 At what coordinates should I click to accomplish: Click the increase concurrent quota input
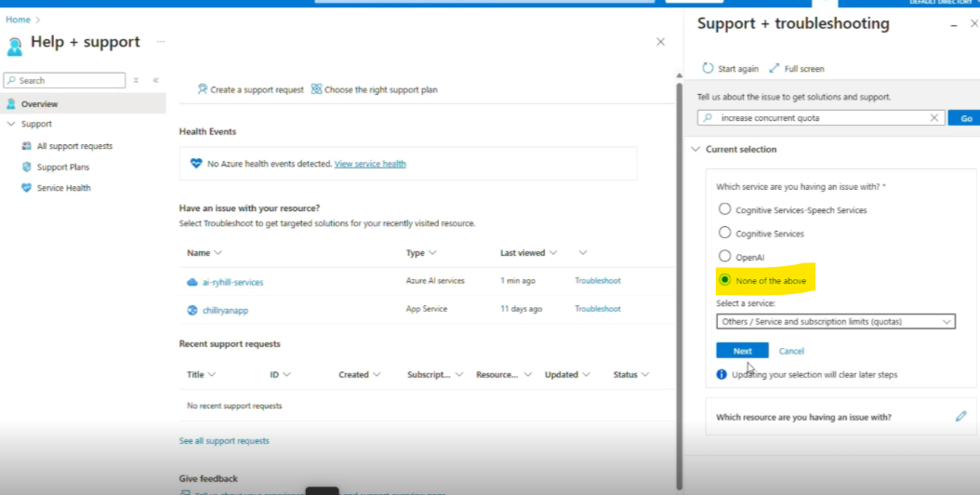(x=821, y=117)
